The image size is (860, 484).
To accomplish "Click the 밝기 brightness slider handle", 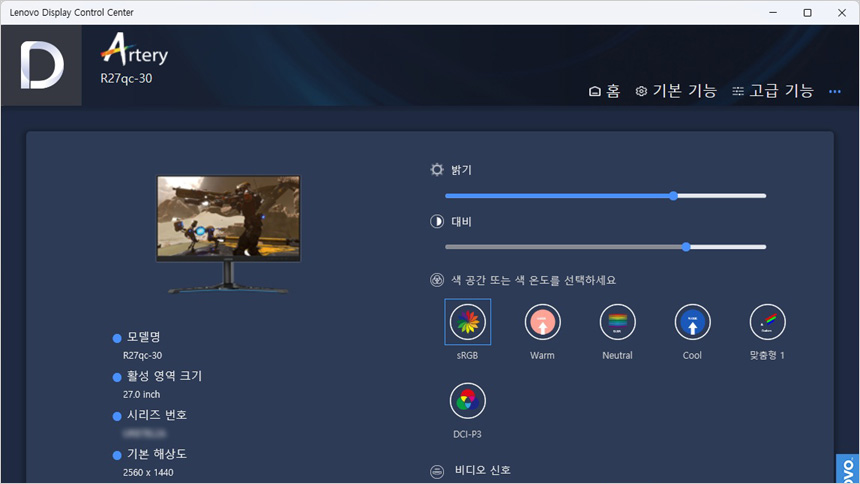I will pos(673,196).
